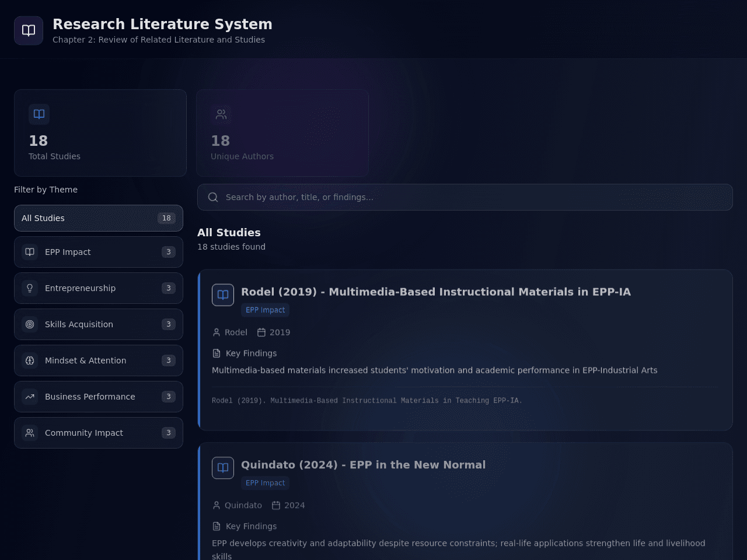Click the Skills Acquisition target icon
747x560 pixels.
(x=30, y=324)
